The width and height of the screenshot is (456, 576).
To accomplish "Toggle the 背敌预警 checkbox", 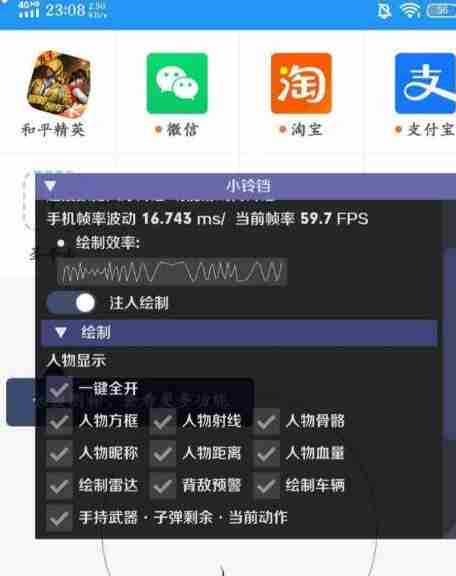I will (x=163, y=486).
